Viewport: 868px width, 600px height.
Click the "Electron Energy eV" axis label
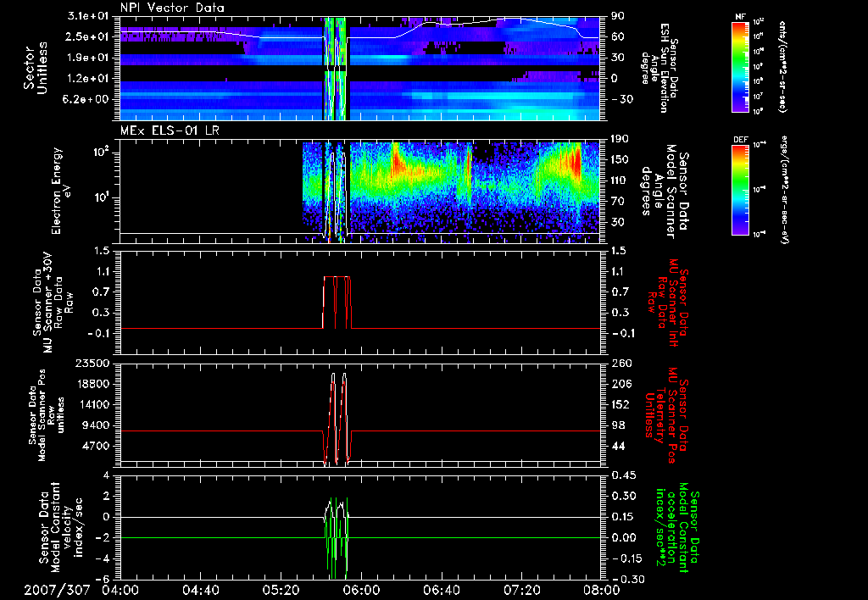[x=61, y=192]
